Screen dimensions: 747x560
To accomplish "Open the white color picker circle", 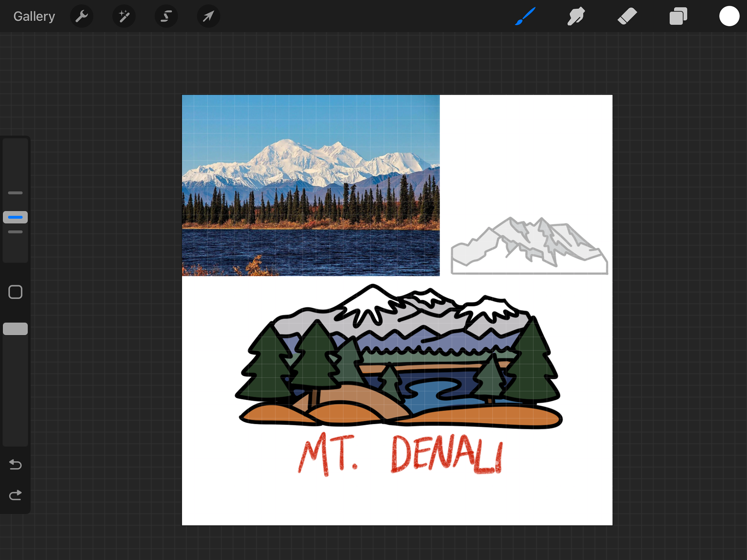I will coord(729,16).
